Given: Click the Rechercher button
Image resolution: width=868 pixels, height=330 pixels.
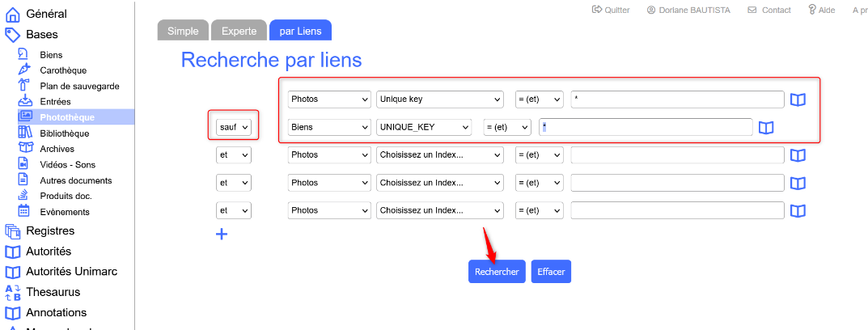Looking at the screenshot, I should (497, 272).
